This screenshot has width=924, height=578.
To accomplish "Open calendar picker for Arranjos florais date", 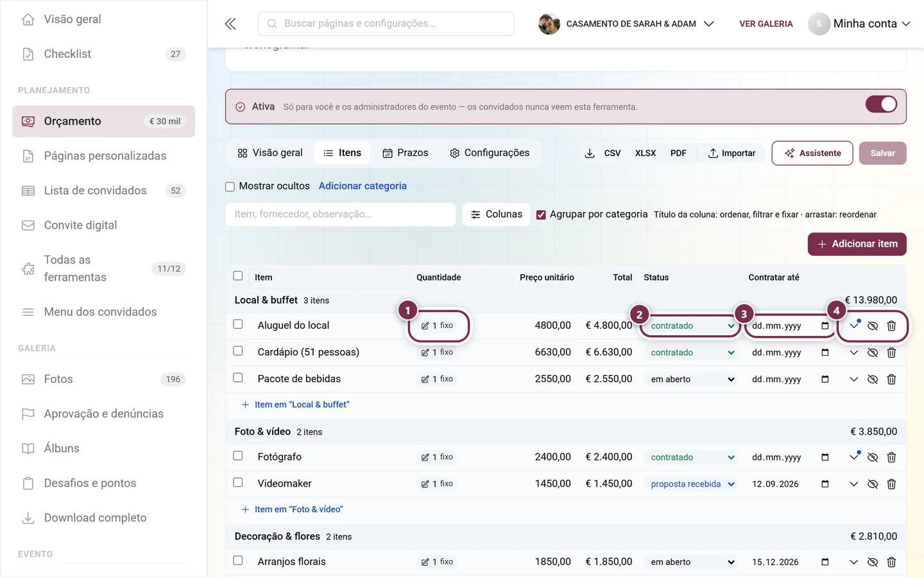I will (825, 562).
